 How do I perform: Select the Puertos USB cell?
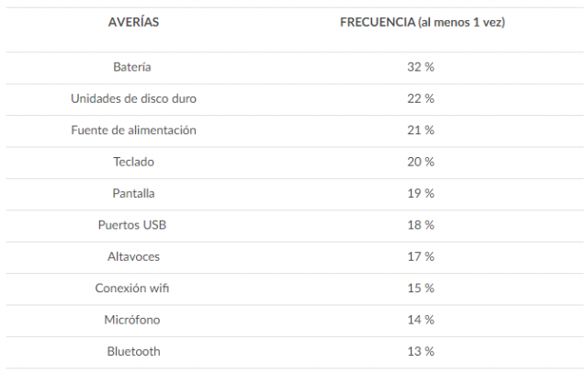[x=133, y=225]
